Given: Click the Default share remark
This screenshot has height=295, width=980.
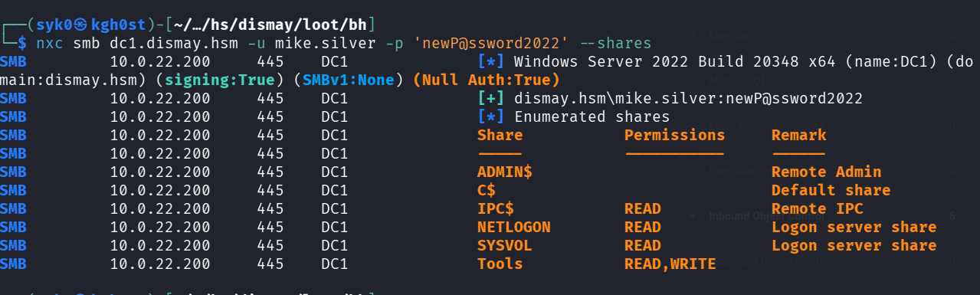Looking at the screenshot, I should (831, 191).
